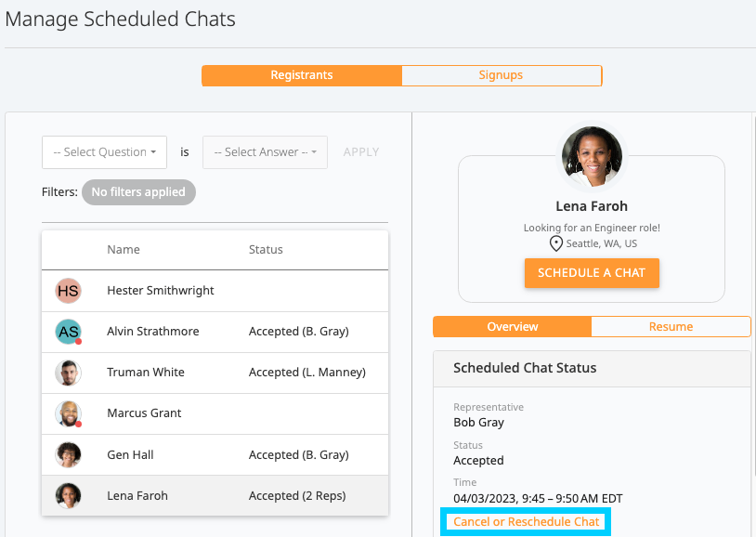756x537 pixels.
Task: Click Truman White's profile photo
Action: (68, 373)
